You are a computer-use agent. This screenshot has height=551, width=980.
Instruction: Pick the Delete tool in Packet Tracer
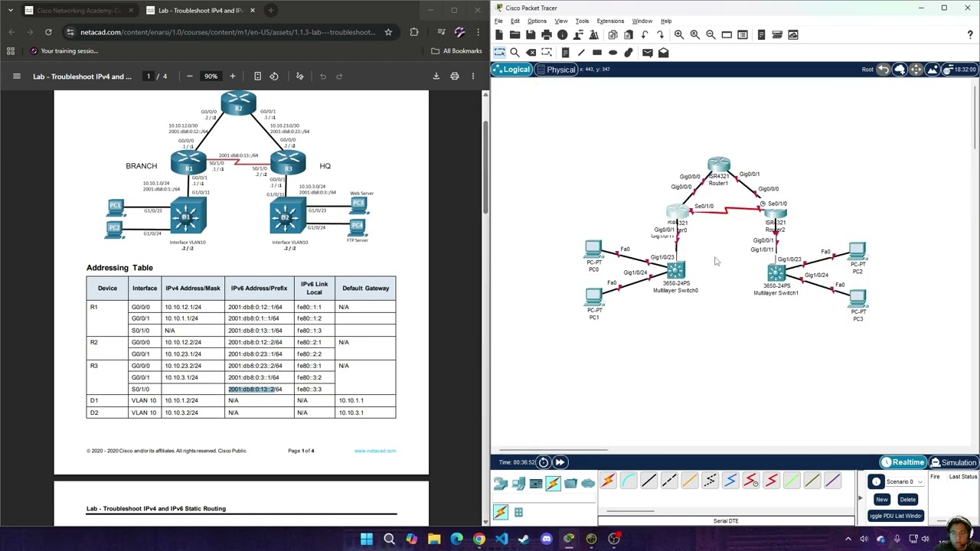(x=531, y=53)
